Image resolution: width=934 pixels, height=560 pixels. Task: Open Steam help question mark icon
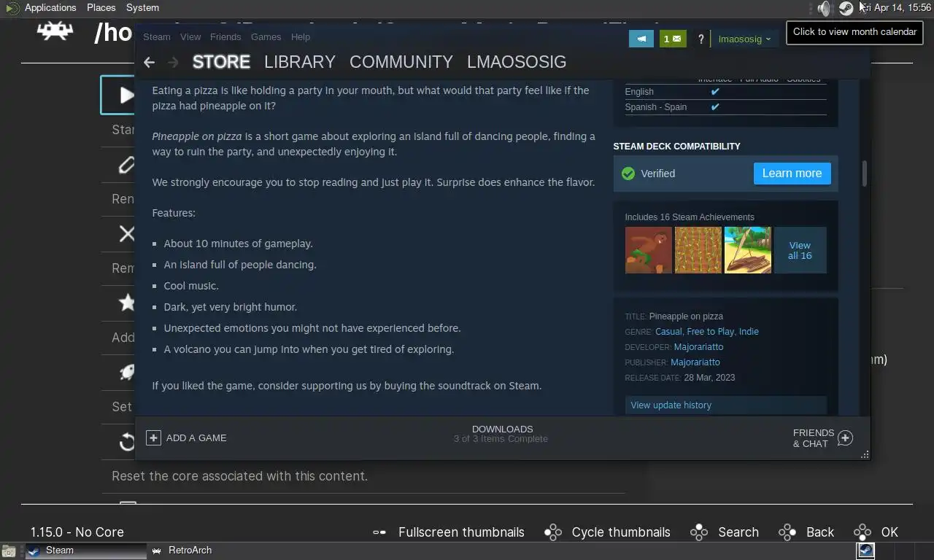click(x=700, y=39)
